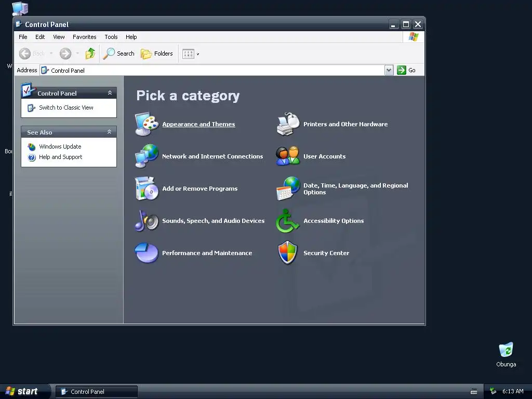532x399 pixels.
Task: Select the Obunga recycle bin desktop icon
Action: point(506,354)
